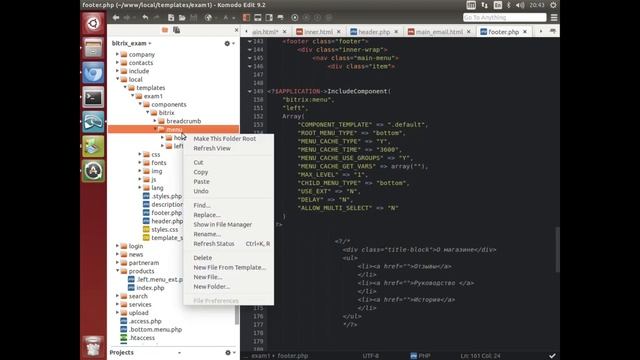The height and width of the screenshot is (360, 640).
Task: Collapse the templates folder
Action: (125, 87)
